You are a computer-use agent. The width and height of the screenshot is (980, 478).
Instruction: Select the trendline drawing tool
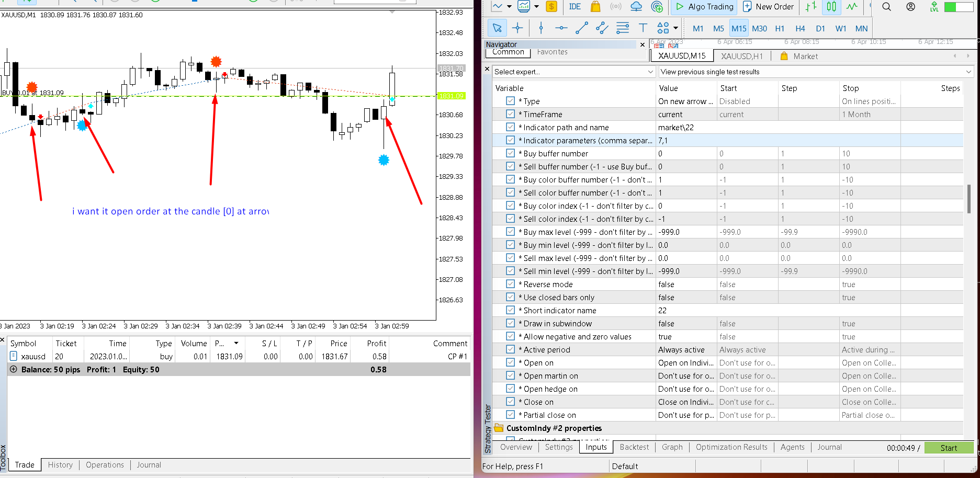pos(582,28)
